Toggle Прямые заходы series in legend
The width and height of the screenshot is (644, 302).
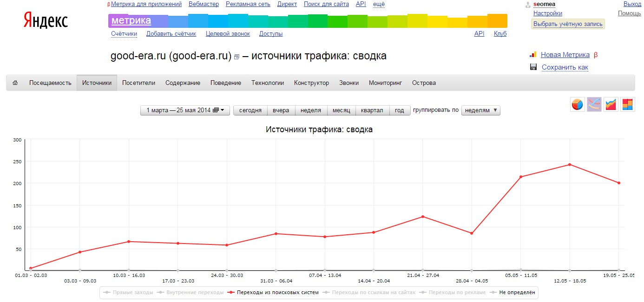click(127, 293)
